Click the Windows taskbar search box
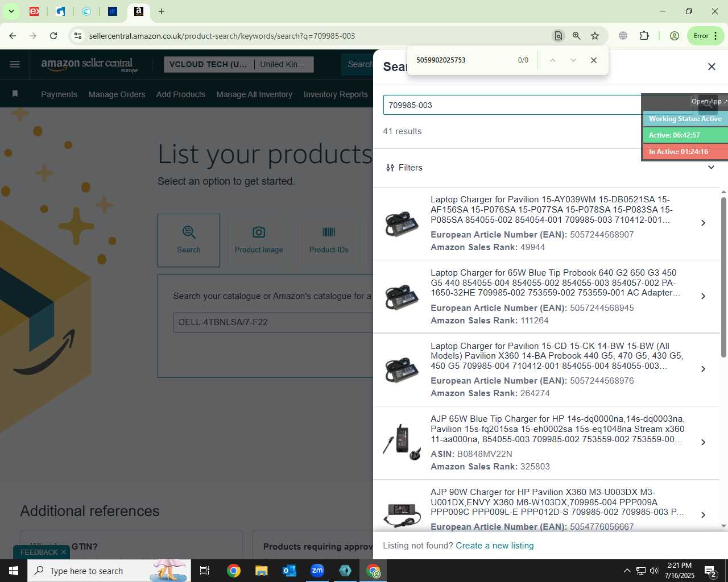728x582 pixels. (109, 571)
